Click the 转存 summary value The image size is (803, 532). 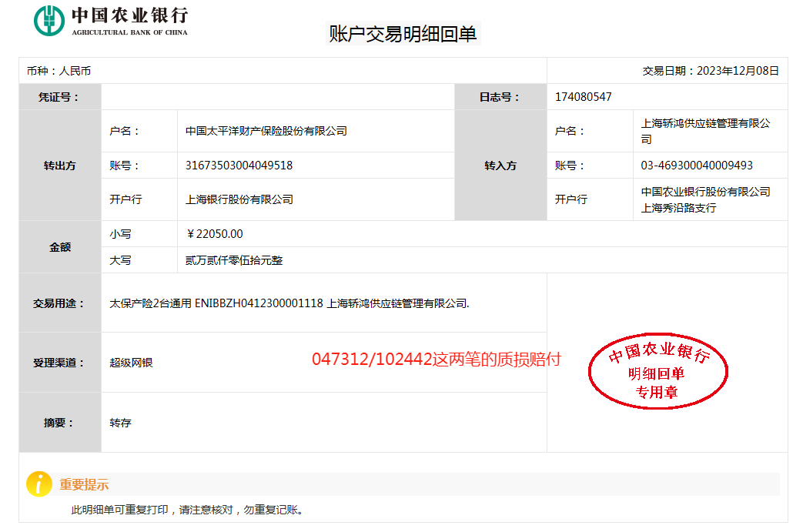[x=121, y=423]
